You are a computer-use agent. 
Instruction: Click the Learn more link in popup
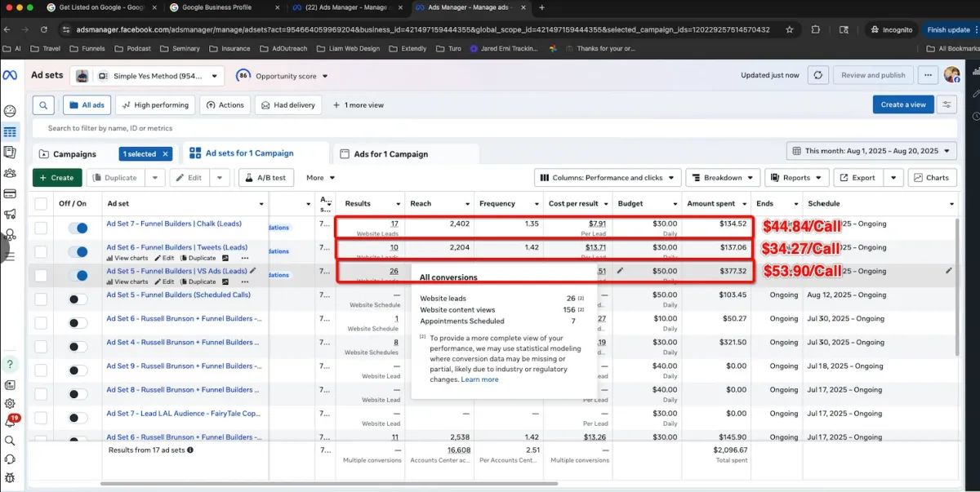pos(479,379)
